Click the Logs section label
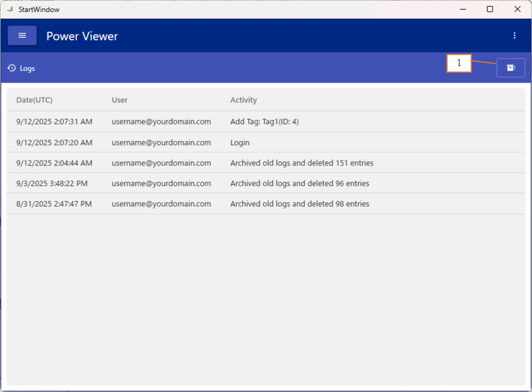532x392 pixels. click(x=28, y=69)
